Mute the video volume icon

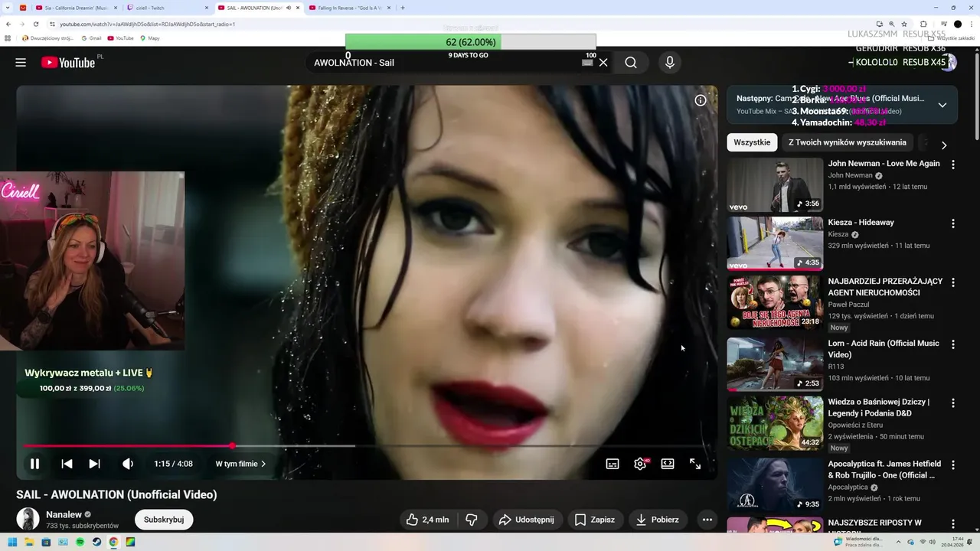pos(128,464)
